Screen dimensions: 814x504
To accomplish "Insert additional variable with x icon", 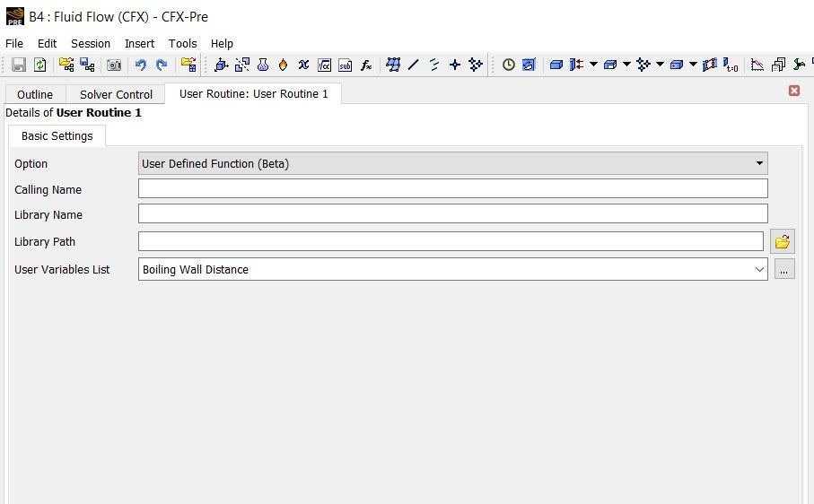I will [x=303, y=65].
